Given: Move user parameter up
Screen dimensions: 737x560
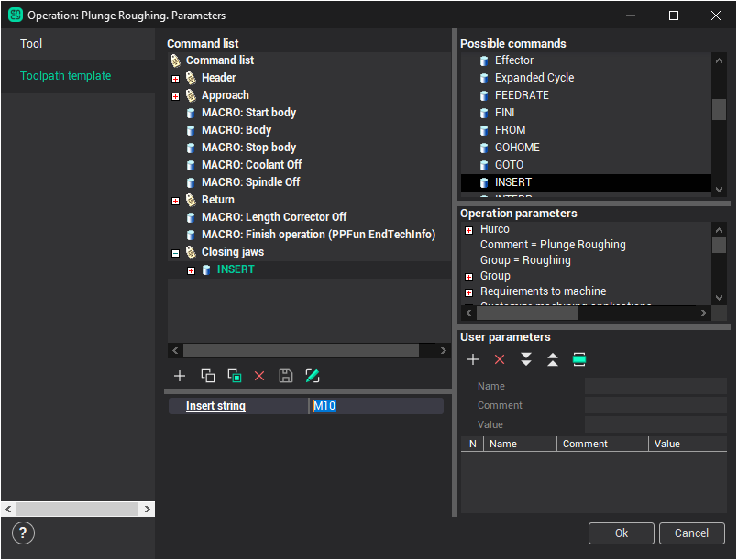Looking at the screenshot, I should [x=552, y=359].
